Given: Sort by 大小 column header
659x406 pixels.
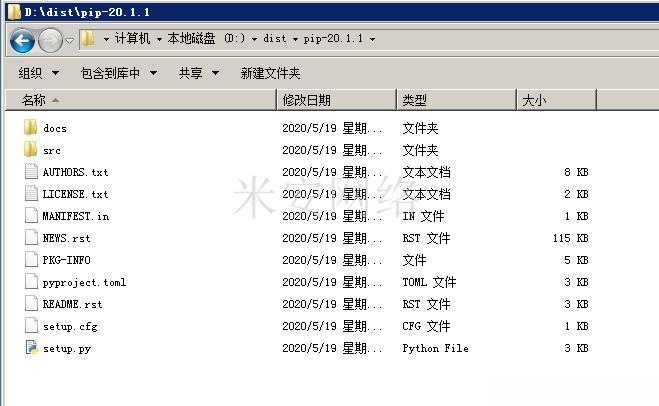Looking at the screenshot, I should click(x=556, y=100).
